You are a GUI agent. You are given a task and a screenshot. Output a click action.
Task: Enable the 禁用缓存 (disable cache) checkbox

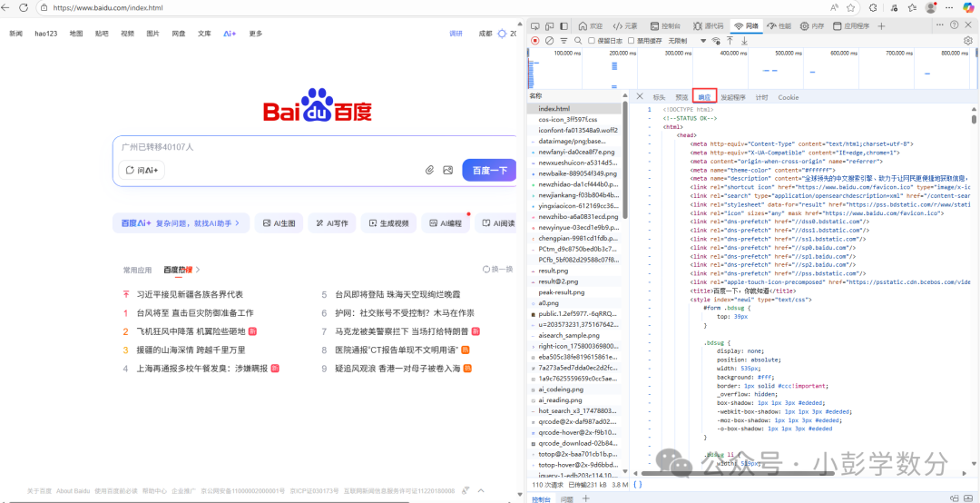tap(632, 40)
